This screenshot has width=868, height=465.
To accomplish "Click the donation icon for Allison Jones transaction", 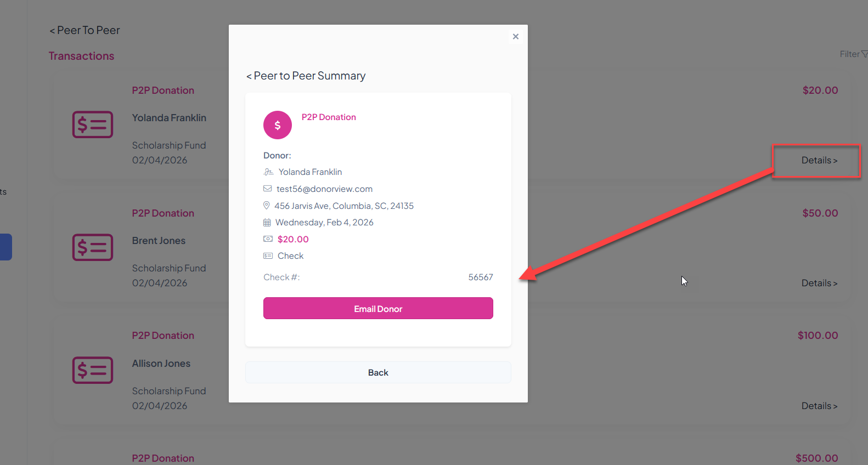I will point(93,370).
